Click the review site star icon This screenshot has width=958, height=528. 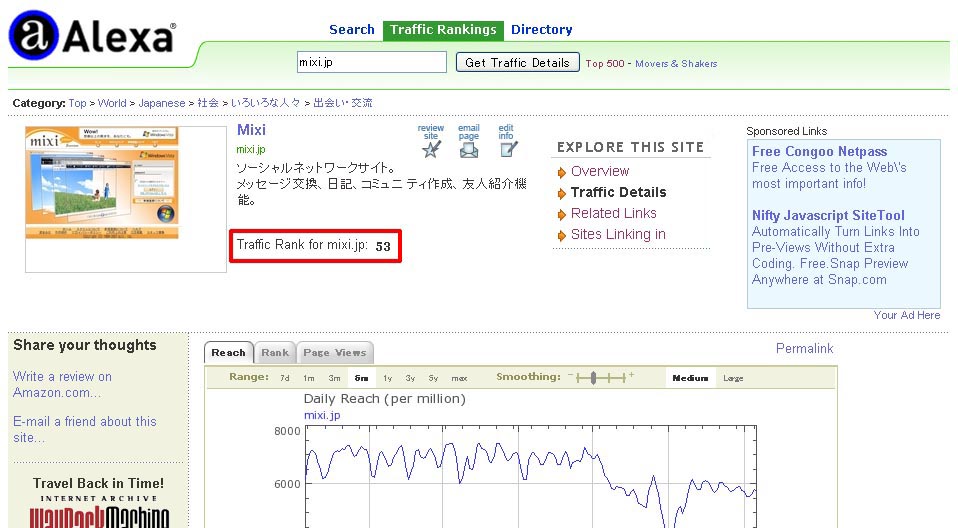[x=431, y=149]
